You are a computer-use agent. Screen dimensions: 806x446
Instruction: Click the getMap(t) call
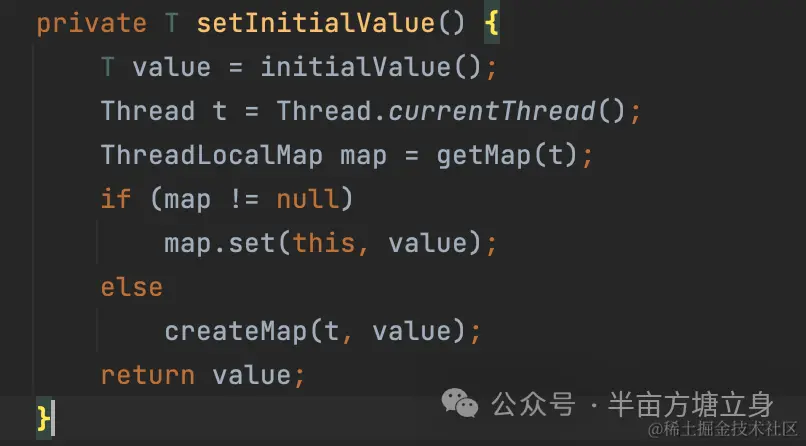click(x=507, y=156)
